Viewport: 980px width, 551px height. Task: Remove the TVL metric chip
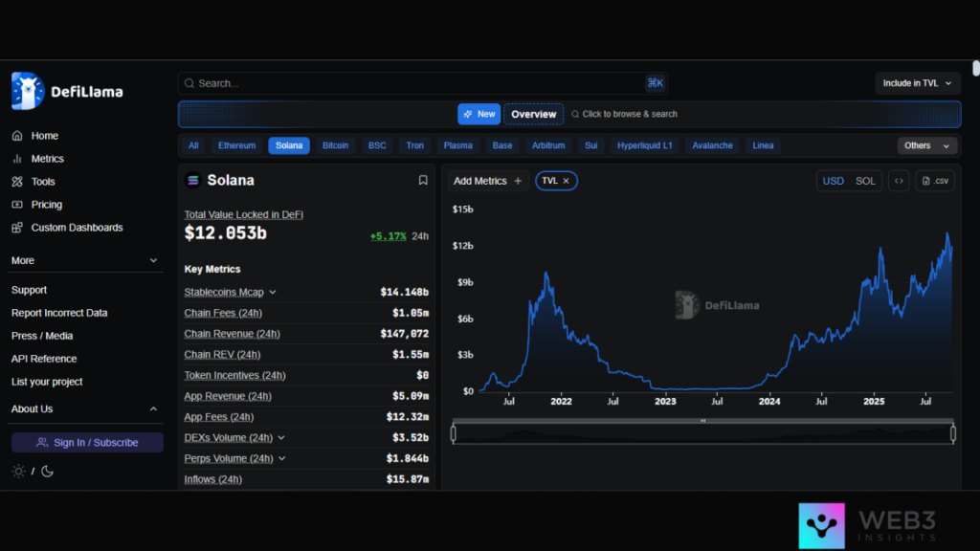coord(566,181)
